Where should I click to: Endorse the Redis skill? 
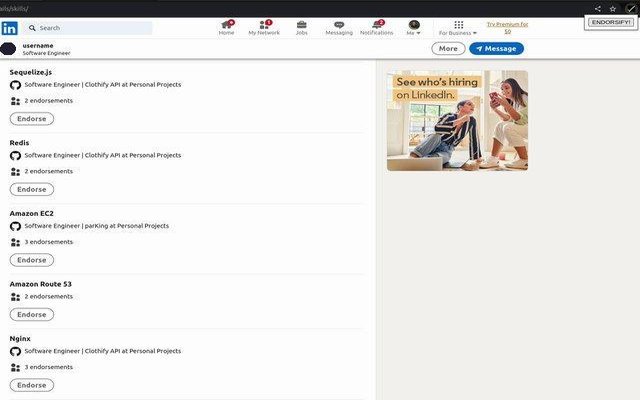coord(32,189)
